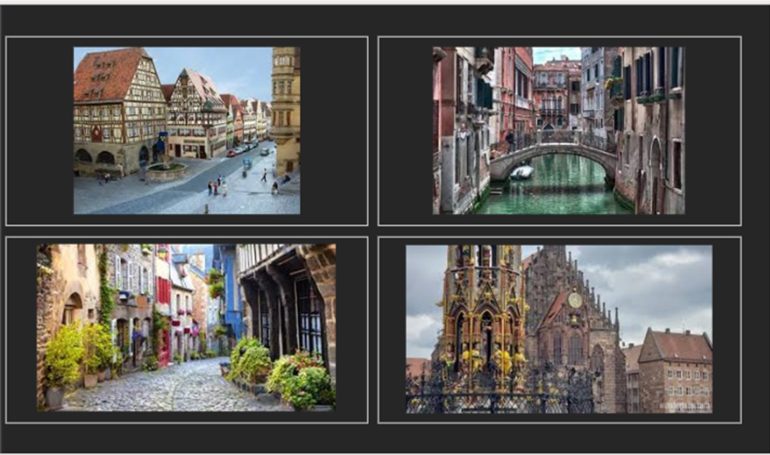The height and width of the screenshot is (455, 770).
Task: Open the half-timbered town square photo
Action: click(186, 130)
